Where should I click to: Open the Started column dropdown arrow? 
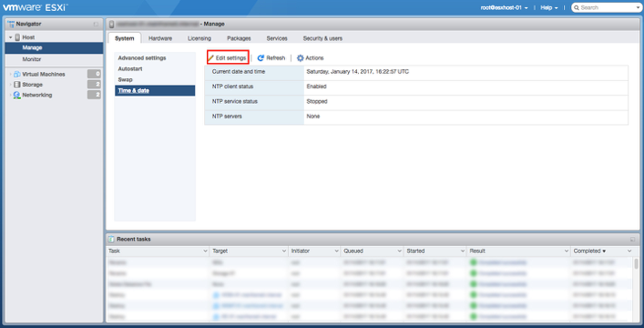pyautogui.click(x=462, y=251)
